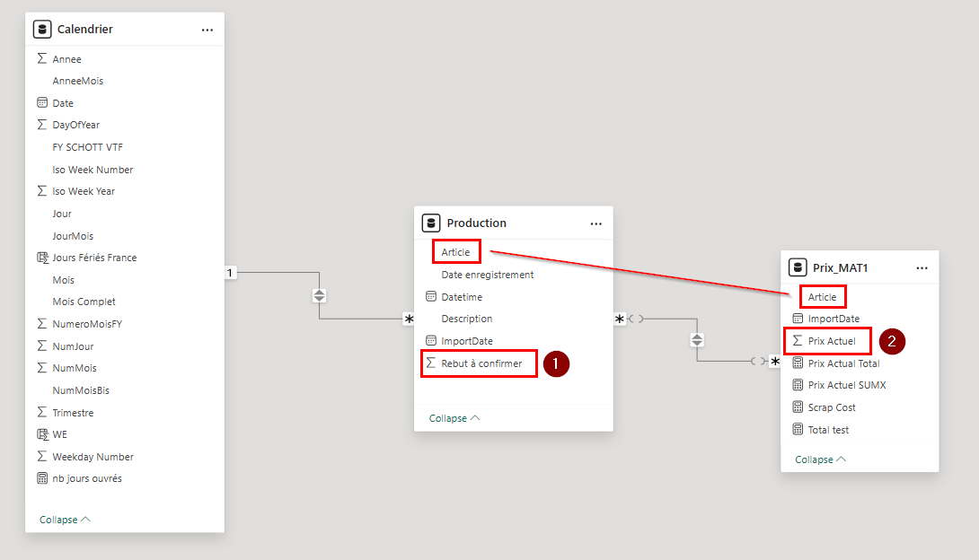
Task: Click sigma icon beside Rebut à confirmer
Action: 431,363
